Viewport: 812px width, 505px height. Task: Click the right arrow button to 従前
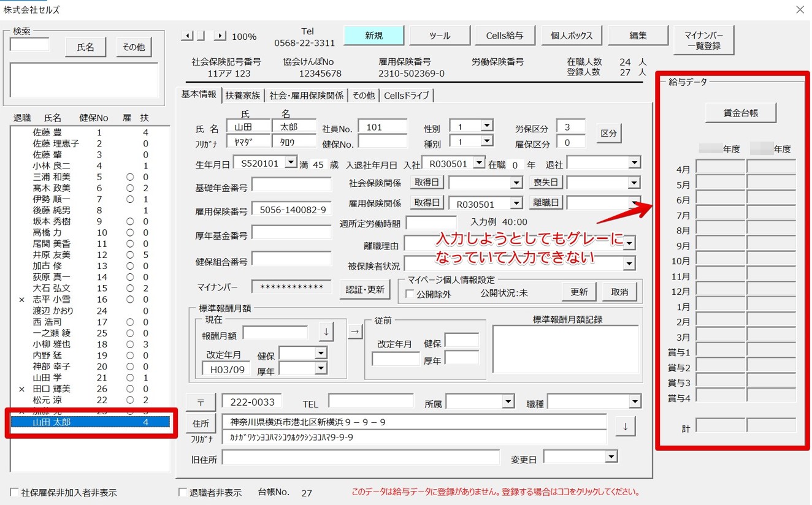pos(355,332)
